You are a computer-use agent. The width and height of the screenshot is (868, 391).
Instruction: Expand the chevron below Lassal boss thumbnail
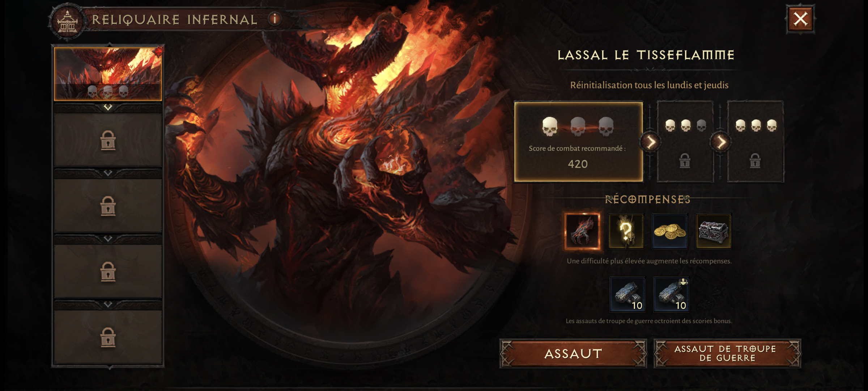pos(108,107)
